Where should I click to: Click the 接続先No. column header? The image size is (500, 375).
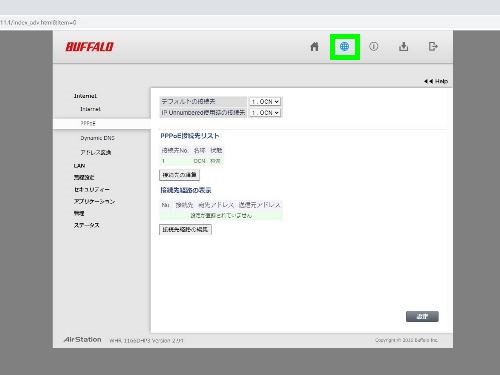(x=175, y=150)
